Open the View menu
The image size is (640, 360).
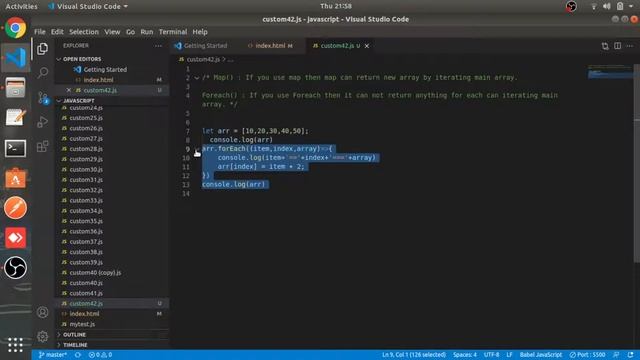click(112, 32)
